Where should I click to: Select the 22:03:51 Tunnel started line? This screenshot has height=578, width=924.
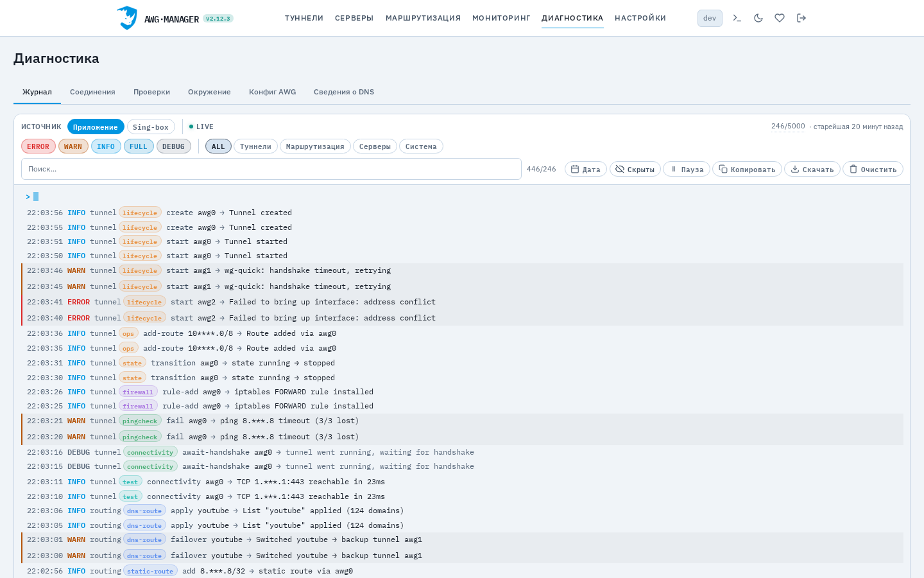click(463, 241)
